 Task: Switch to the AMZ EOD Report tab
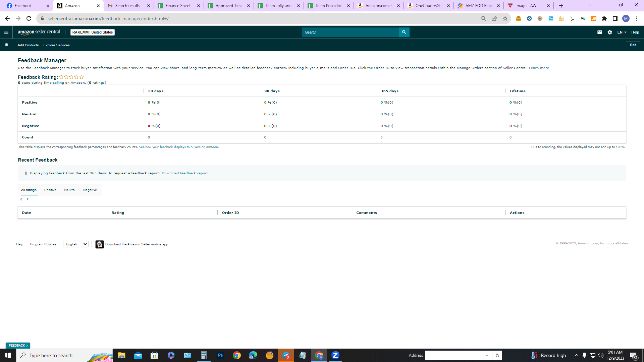479,6
